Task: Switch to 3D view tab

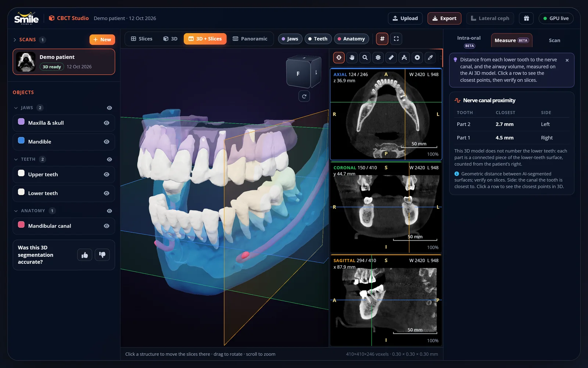Action: pos(170,39)
